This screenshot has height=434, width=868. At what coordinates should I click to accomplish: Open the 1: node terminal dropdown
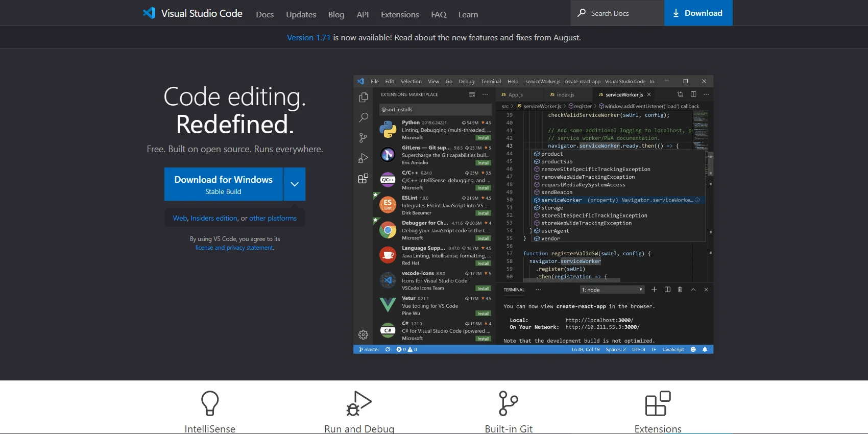[612, 290]
